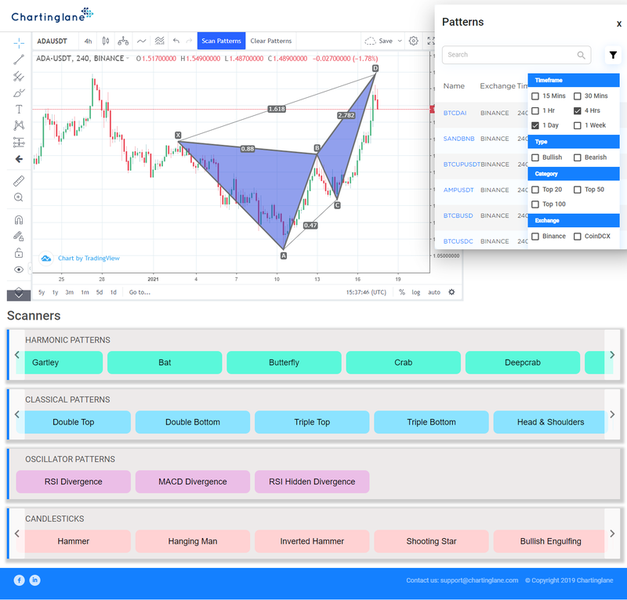Select the crosshair cursor tool
The width and height of the screenshot is (627, 600).
19,43
